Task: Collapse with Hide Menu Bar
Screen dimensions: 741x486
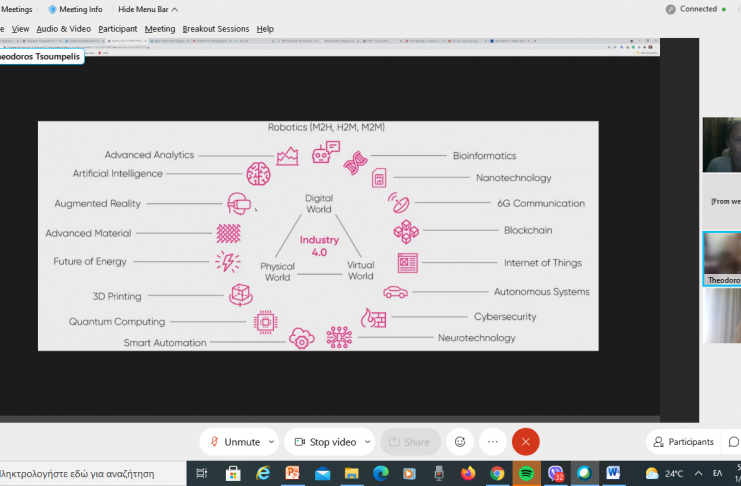Action: coord(147,9)
